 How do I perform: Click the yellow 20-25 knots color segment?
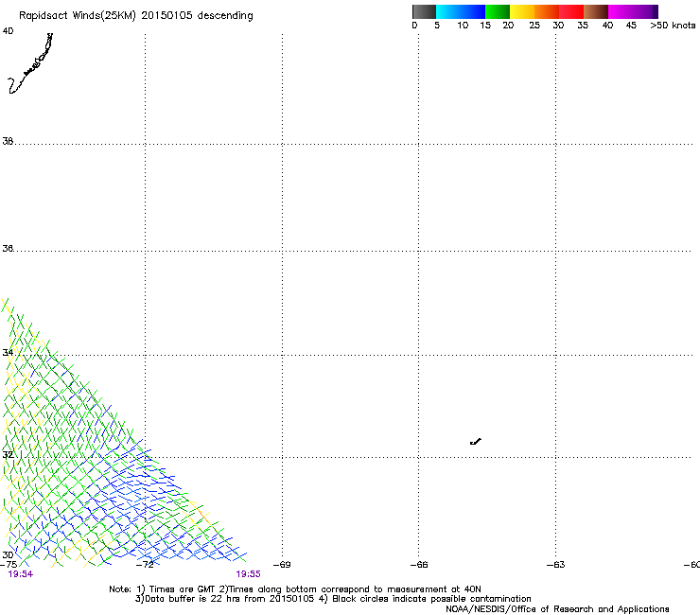click(522, 11)
